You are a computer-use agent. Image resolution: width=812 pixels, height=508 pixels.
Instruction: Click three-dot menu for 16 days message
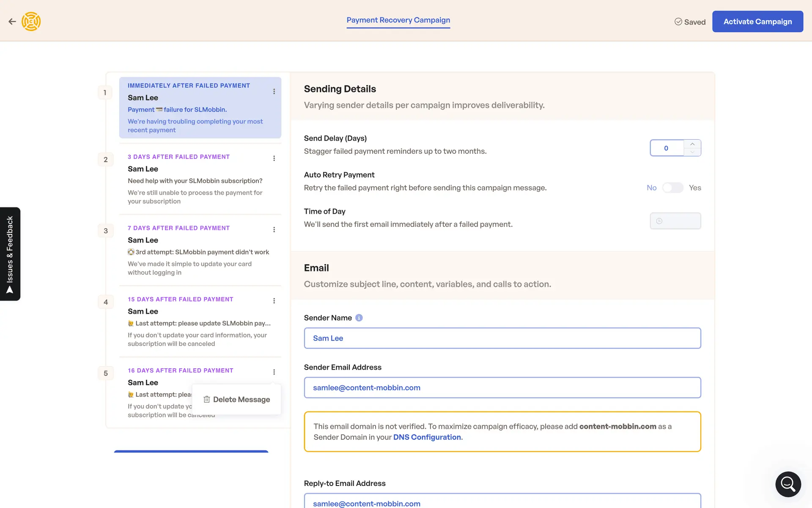[x=274, y=372]
